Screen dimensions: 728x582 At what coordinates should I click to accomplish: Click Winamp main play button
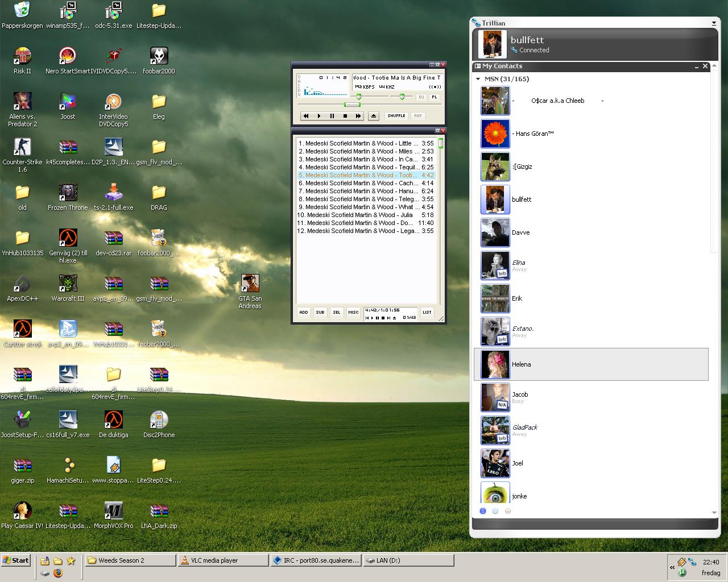coord(319,116)
